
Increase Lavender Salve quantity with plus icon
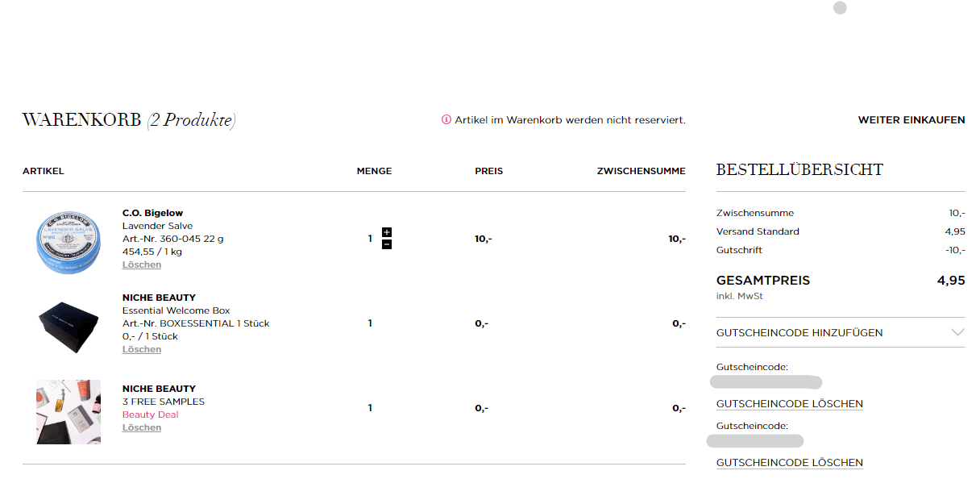point(387,232)
